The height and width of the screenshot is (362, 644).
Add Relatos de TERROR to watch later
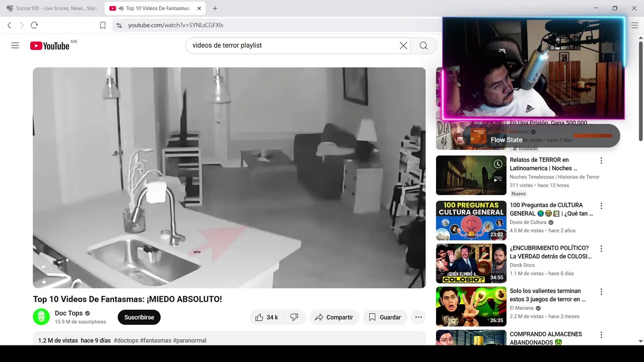point(498,164)
